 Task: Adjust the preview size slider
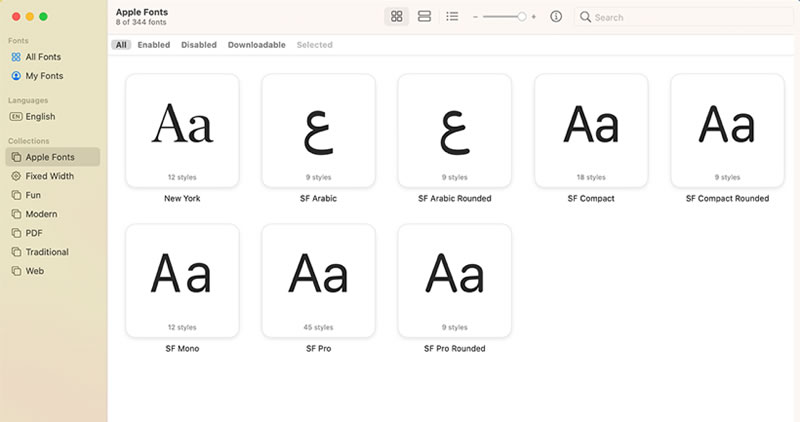tap(505, 17)
